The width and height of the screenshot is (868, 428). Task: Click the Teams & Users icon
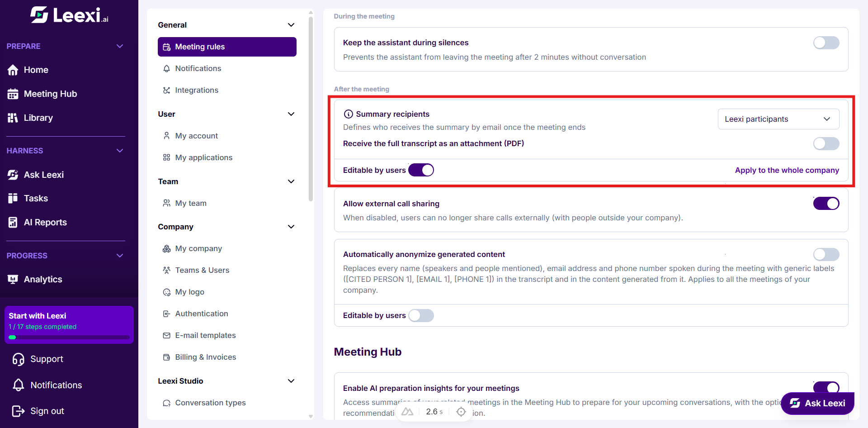[x=166, y=270]
